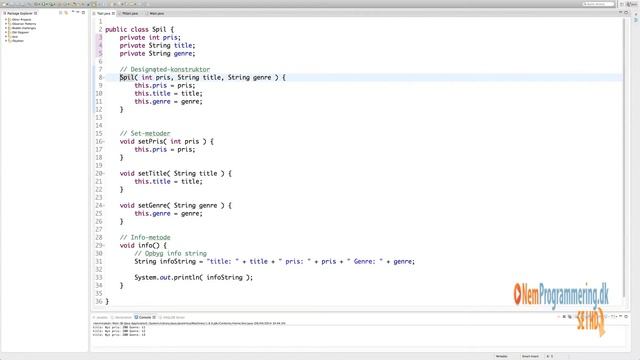Close the Spil.java editor tab
This screenshot has height=360, width=640.
point(113,13)
